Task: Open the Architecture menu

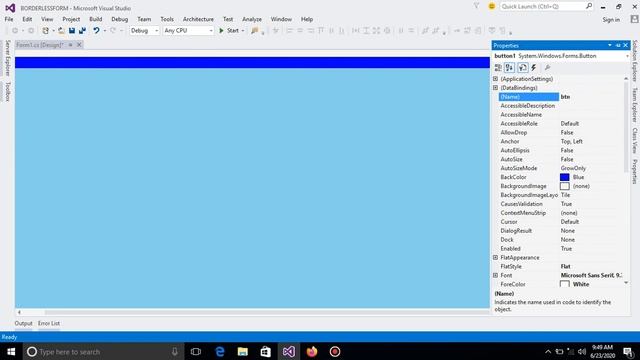Action: [198, 19]
